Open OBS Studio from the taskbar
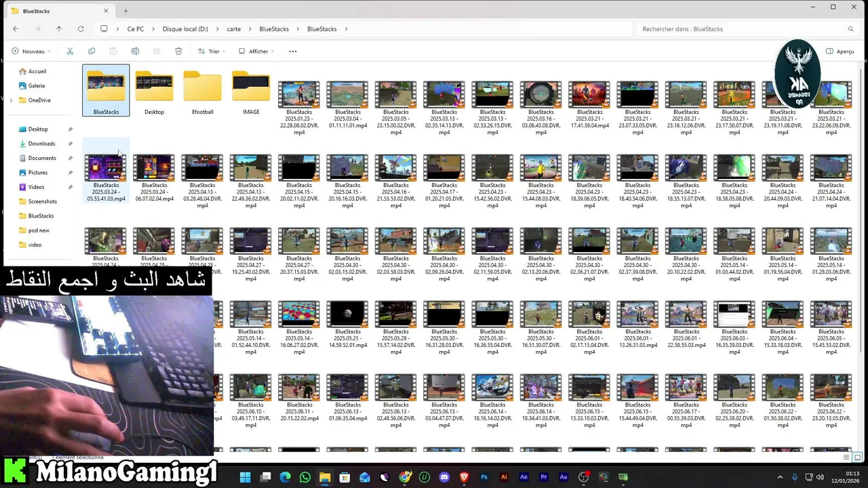Viewport: 868px width, 488px height. 584,477
